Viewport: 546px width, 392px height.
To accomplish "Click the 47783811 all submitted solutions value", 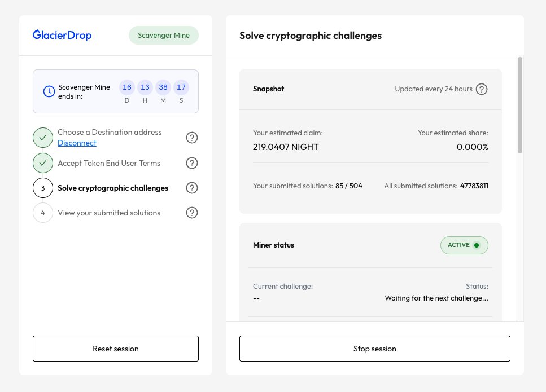I will [474, 186].
